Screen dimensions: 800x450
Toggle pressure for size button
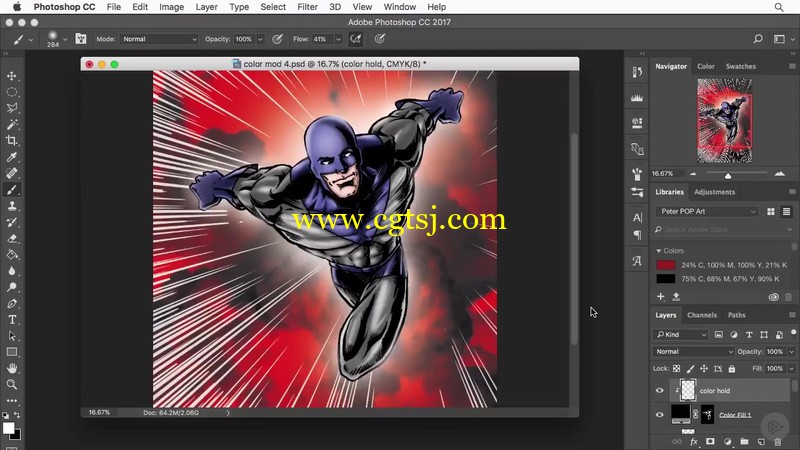pos(380,39)
